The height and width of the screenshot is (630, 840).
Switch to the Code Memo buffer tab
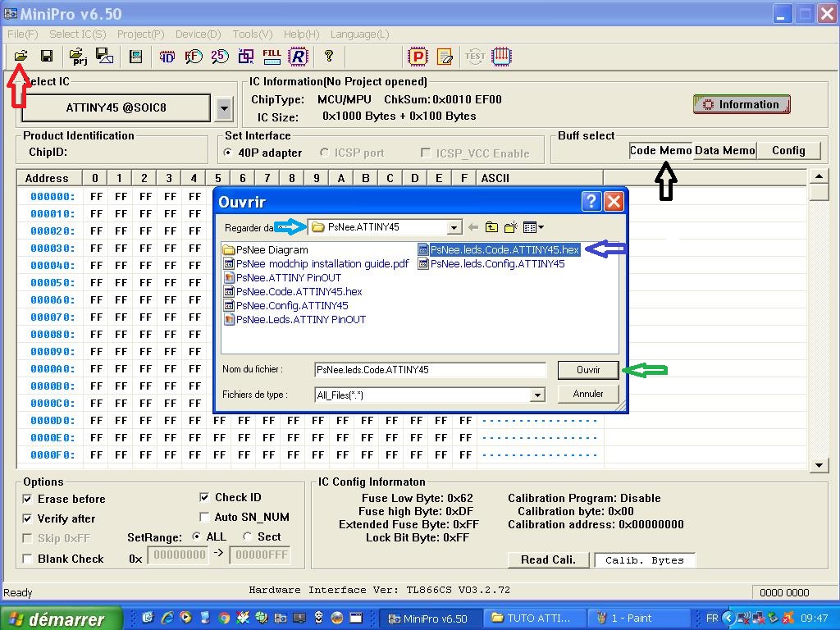pos(660,151)
